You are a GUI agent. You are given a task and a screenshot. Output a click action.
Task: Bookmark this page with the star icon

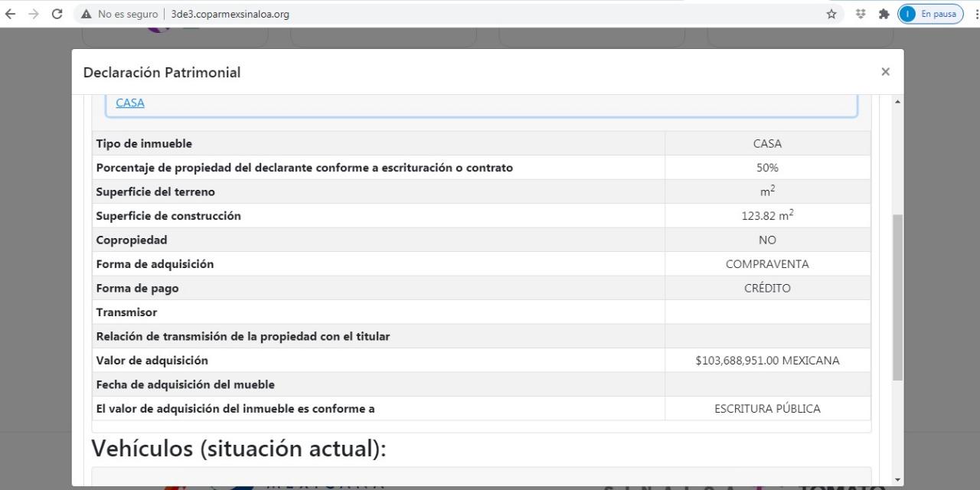pyautogui.click(x=831, y=14)
